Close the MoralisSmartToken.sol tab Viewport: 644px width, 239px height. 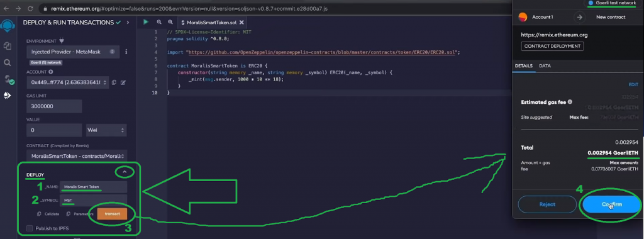tap(241, 23)
